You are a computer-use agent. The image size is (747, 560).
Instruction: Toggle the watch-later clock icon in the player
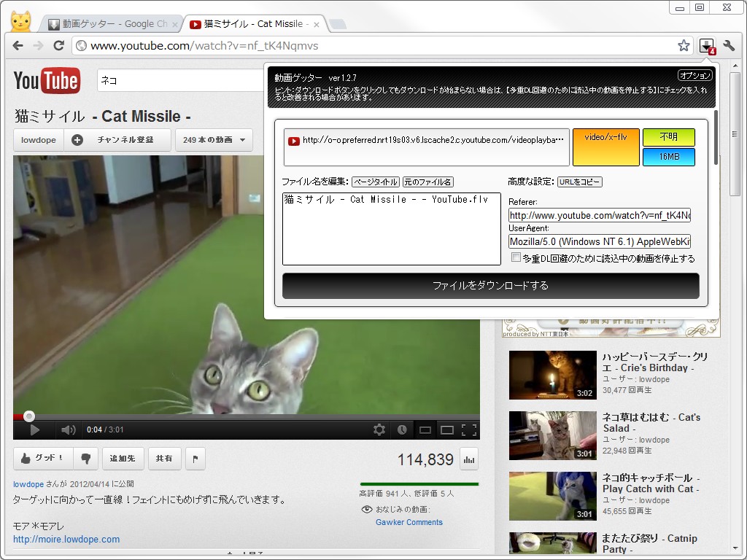[x=402, y=430]
